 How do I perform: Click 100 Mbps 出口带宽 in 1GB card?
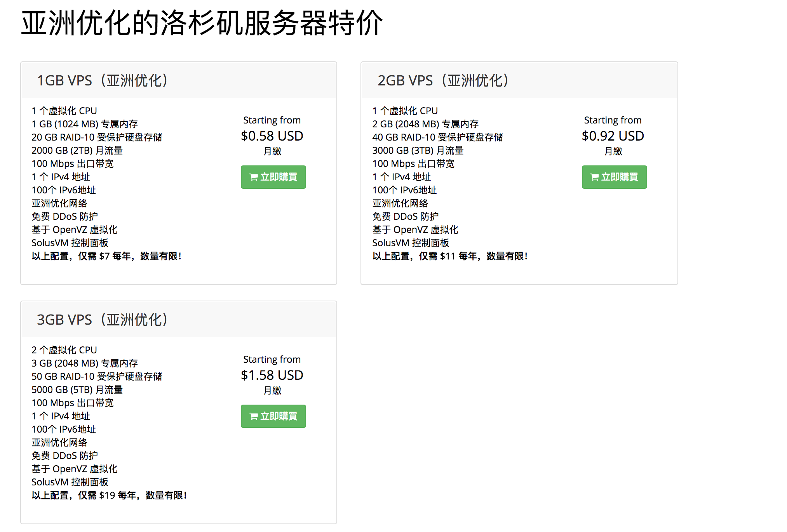tap(73, 164)
